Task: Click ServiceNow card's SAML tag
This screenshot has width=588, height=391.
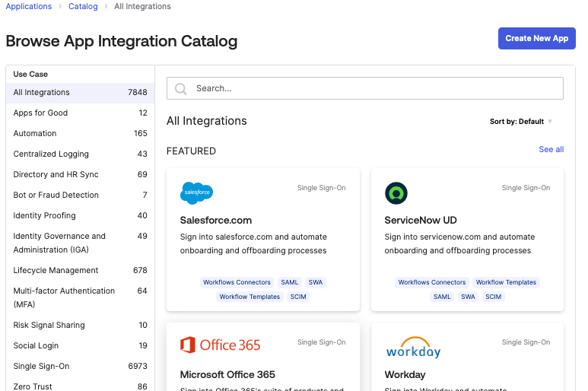Action: click(442, 297)
